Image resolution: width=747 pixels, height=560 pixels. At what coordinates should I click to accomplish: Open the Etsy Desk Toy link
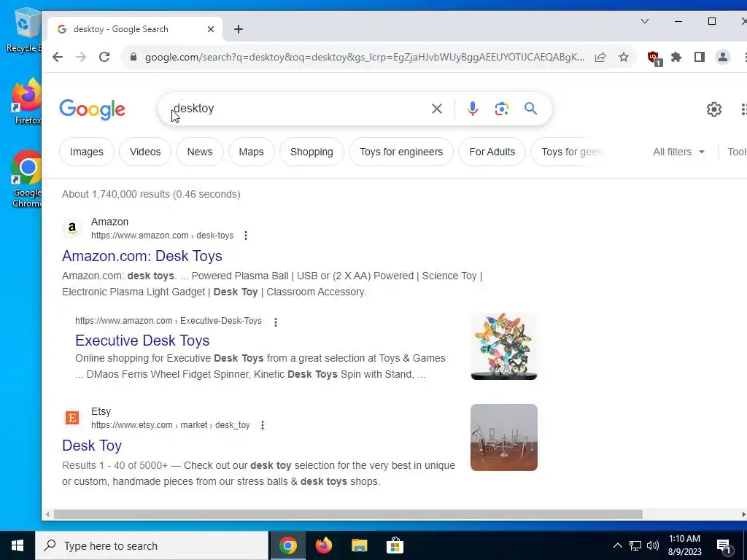pyautogui.click(x=92, y=446)
